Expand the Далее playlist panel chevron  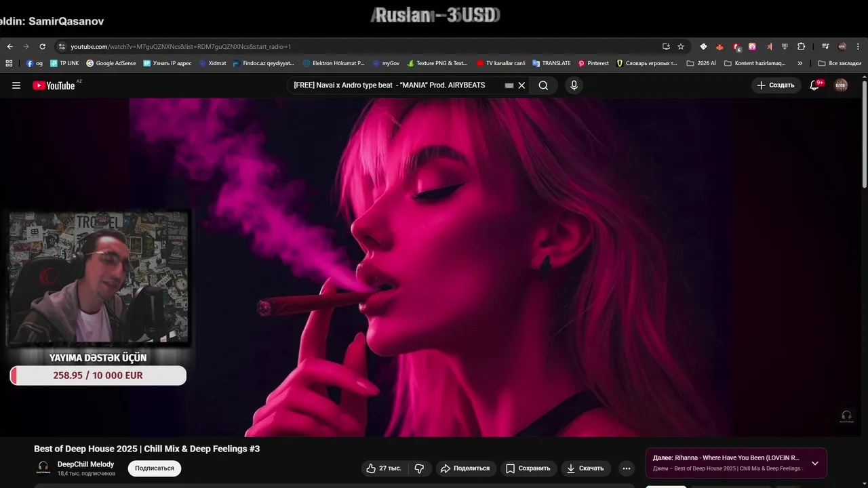coord(815,464)
